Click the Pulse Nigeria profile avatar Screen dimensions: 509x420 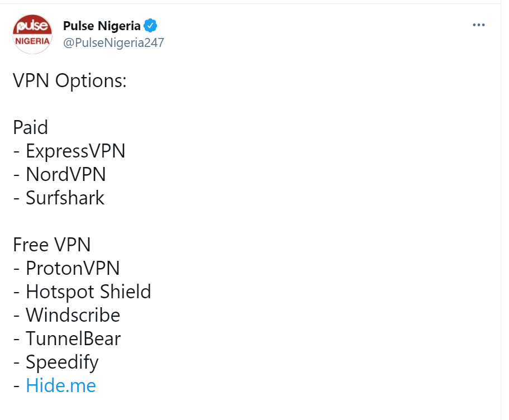point(32,34)
